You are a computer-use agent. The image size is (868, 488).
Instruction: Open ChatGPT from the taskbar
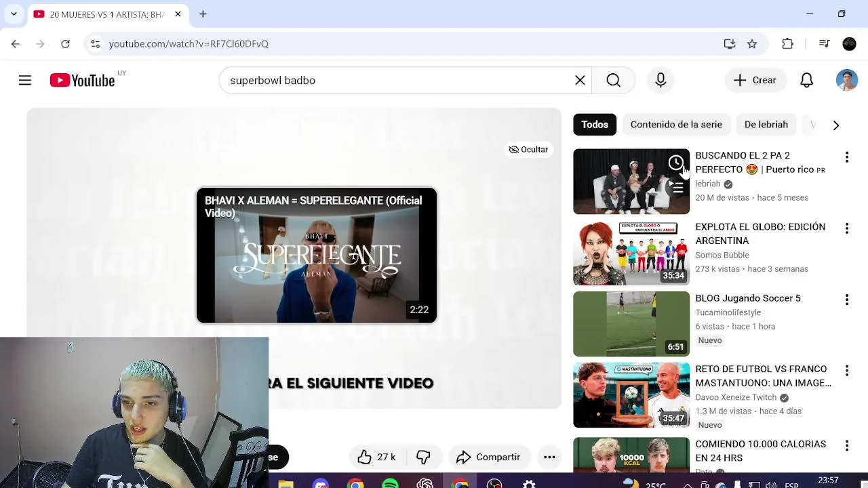(x=425, y=484)
